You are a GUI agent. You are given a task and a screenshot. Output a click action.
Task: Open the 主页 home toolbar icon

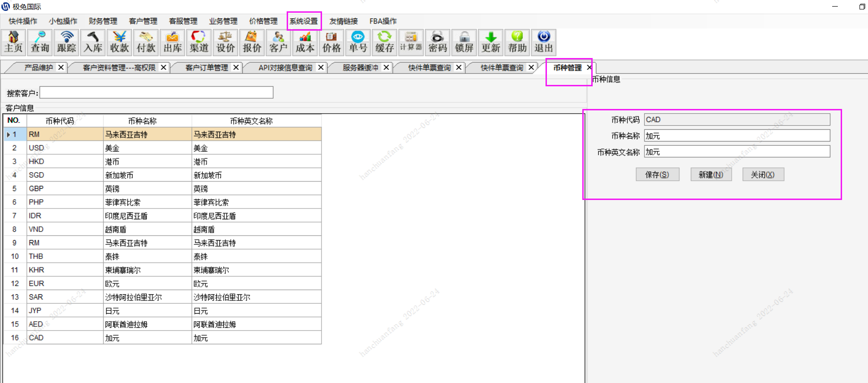click(x=14, y=42)
